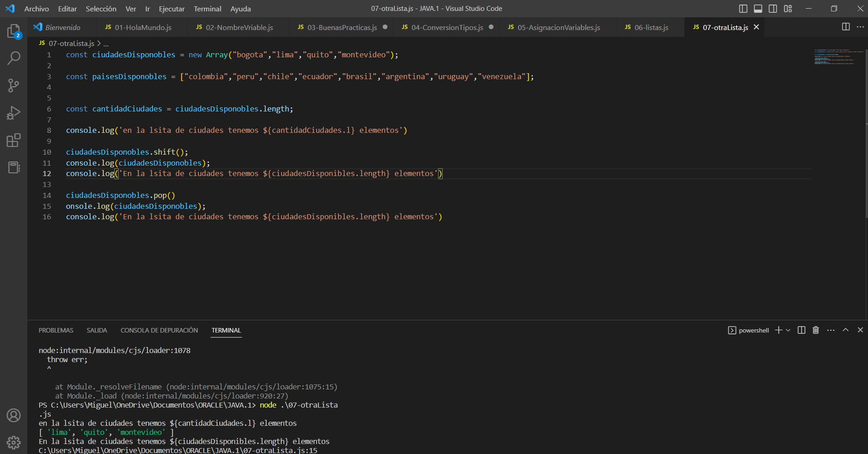
Task: Open the Extensions view icon
Action: (14, 140)
